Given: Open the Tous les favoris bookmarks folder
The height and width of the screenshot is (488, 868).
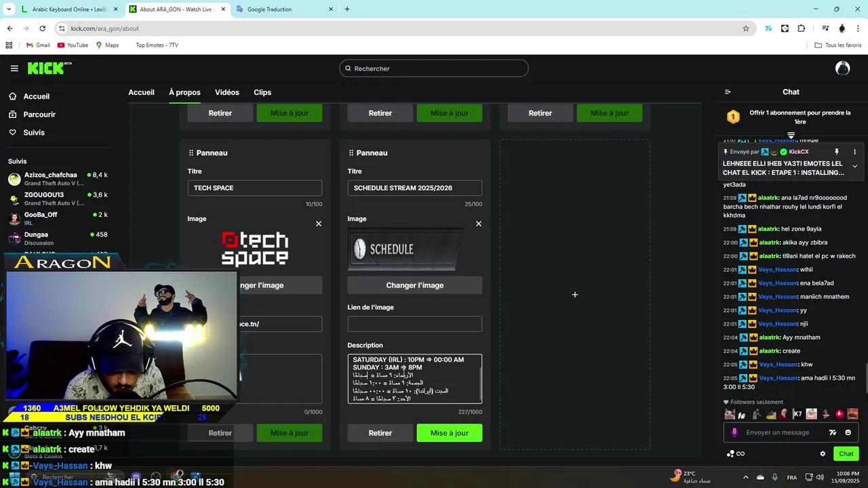Looking at the screenshot, I should coord(838,45).
